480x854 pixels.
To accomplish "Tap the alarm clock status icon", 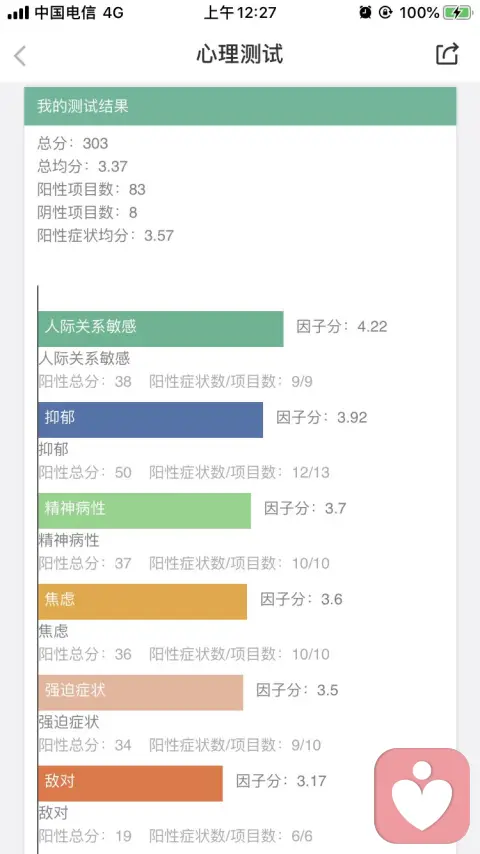I will 366,12.
